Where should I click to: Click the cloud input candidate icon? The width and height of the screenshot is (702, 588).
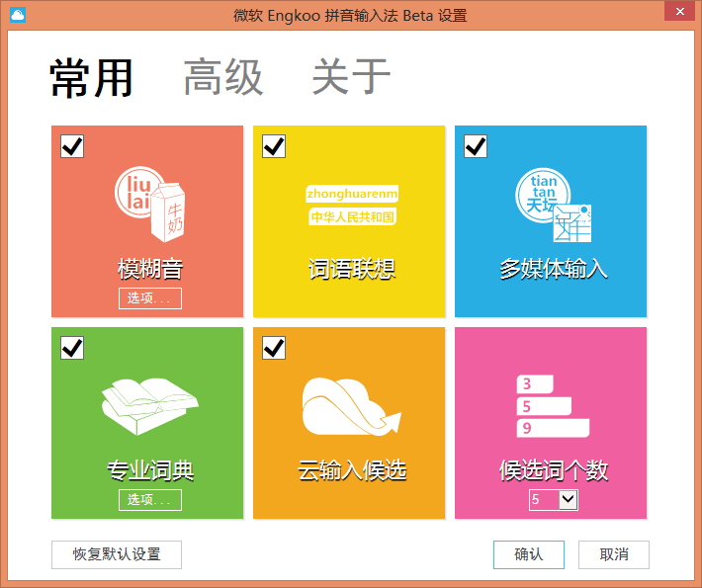pos(352,406)
